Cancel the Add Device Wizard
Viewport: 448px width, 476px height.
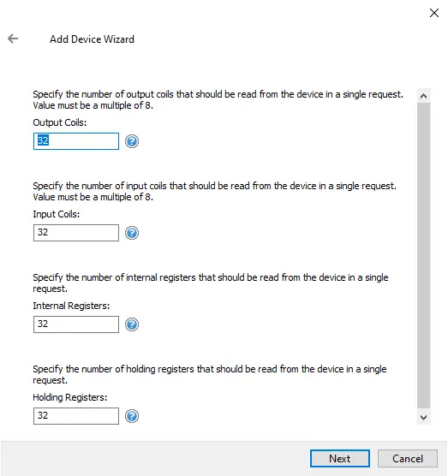[408, 458]
